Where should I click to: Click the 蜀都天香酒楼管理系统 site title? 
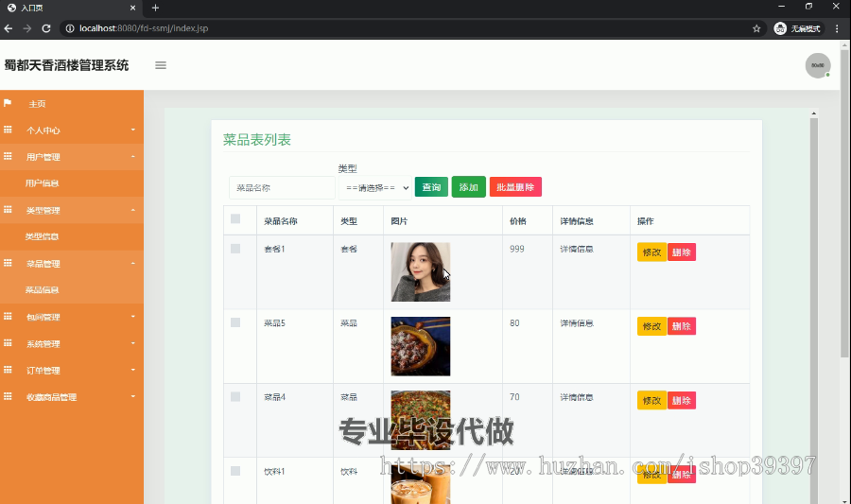[67, 65]
